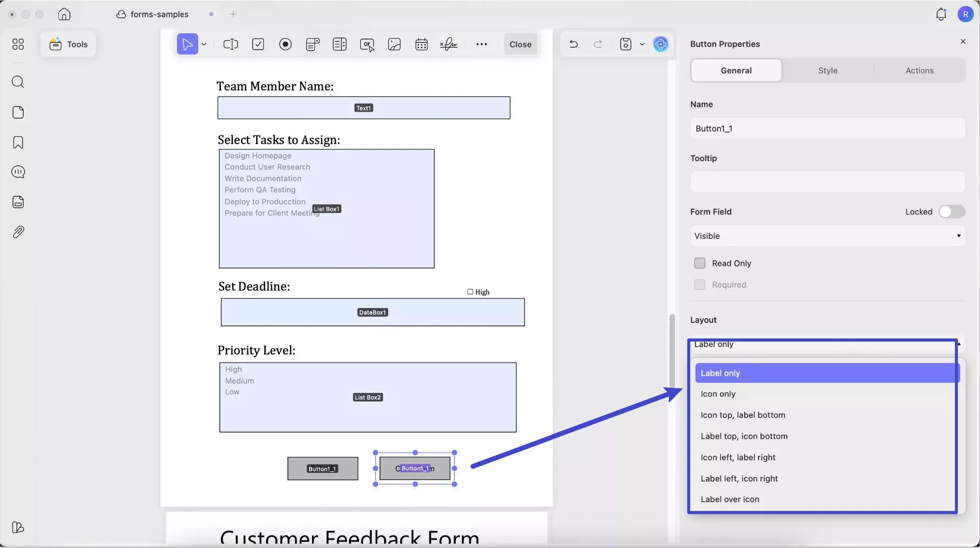The height and width of the screenshot is (548, 980).
Task: Check the High checkbox on form
Action: (x=470, y=292)
